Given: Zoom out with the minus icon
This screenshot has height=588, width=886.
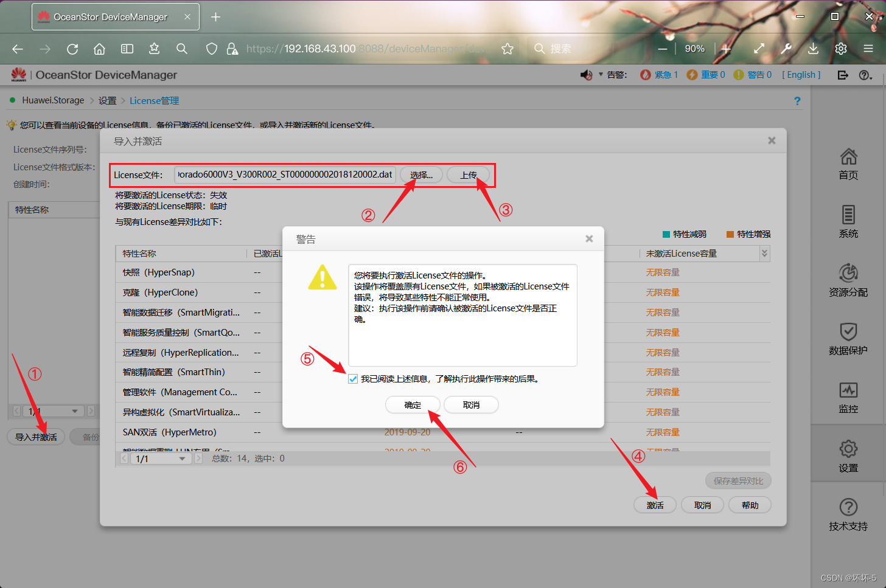Looking at the screenshot, I should pyautogui.click(x=663, y=49).
